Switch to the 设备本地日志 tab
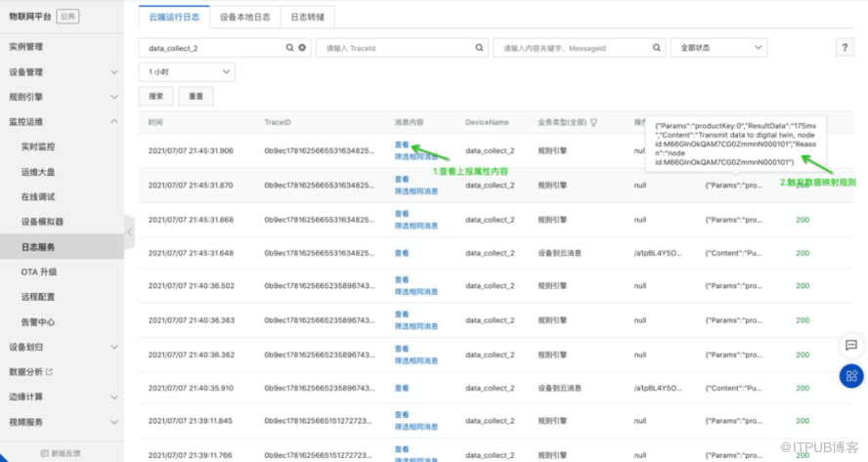The image size is (868, 462). (244, 17)
